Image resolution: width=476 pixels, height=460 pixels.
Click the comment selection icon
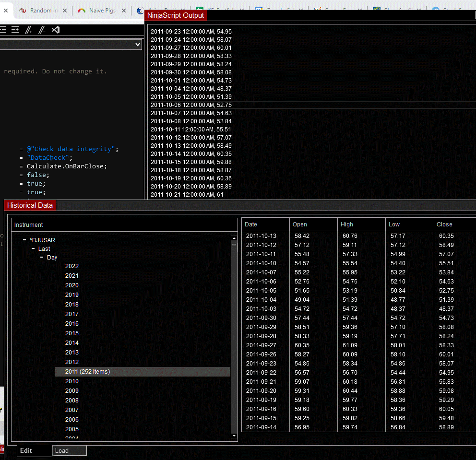29,30
